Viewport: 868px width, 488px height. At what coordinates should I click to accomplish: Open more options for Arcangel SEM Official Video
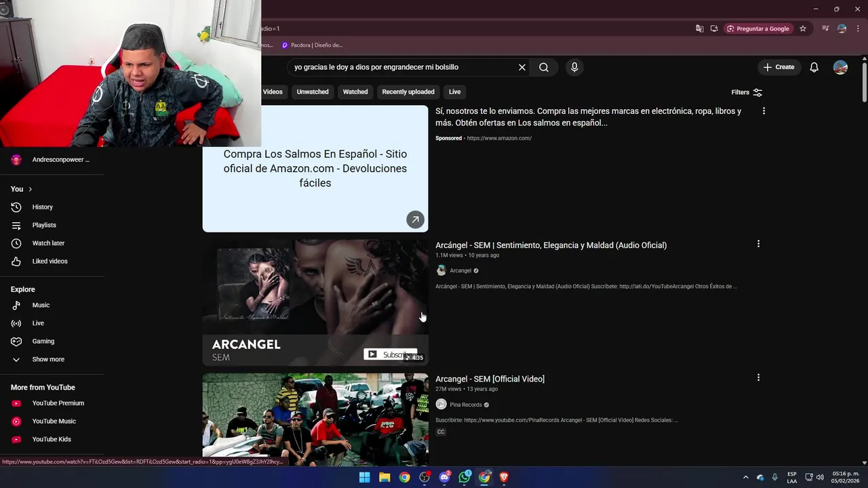758,377
